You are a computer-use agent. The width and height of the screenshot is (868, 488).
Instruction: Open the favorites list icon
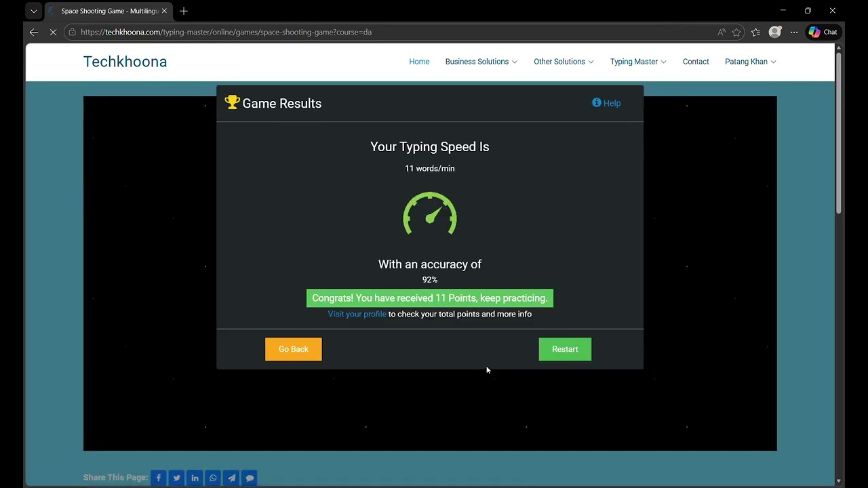[756, 32]
